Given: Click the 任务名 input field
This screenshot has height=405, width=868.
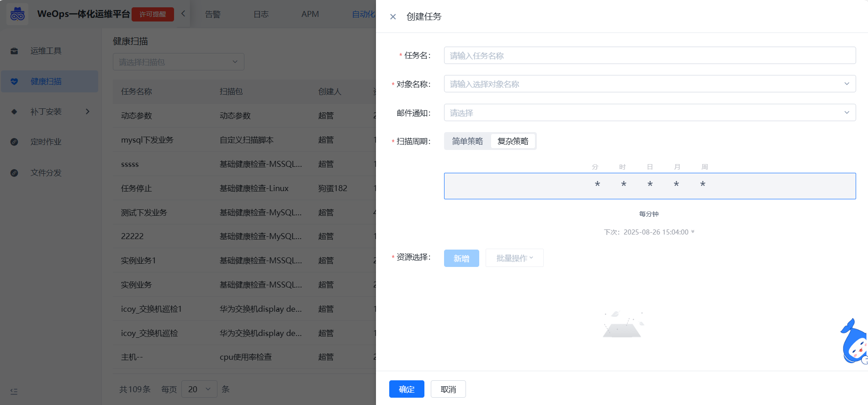Looking at the screenshot, I should tap(649, 56).
